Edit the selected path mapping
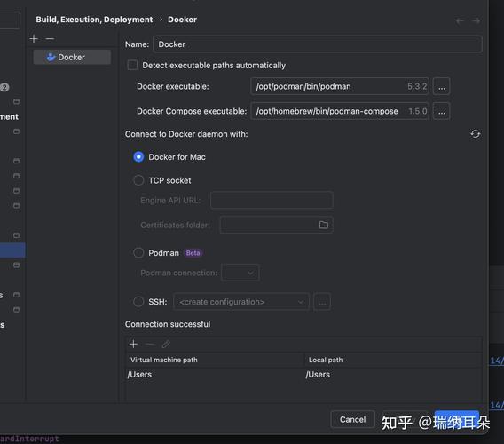The image size is (504, 444). click(166, 345)
